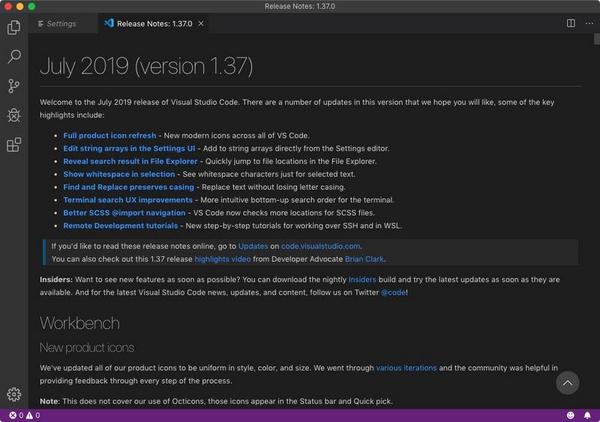Select the Release Notes: 1.37.0 tab
The image size is (600, 422).
(x=154, y=24)
